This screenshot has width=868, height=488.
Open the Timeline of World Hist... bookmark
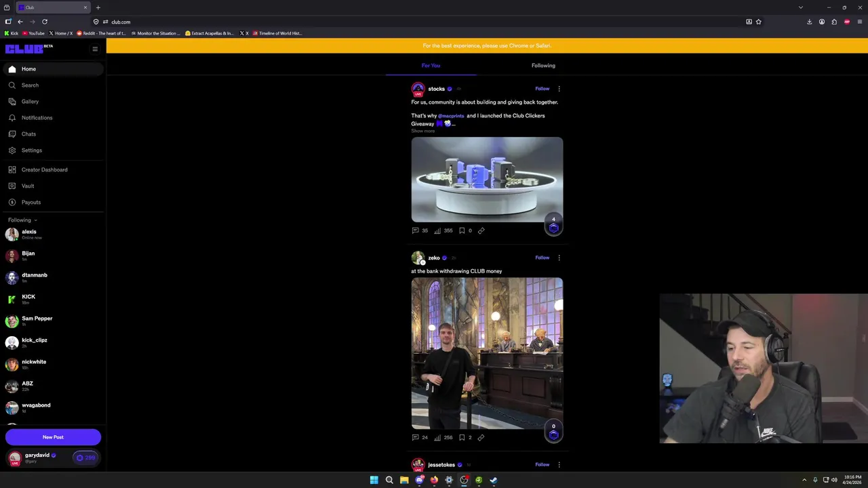(277, 33)
